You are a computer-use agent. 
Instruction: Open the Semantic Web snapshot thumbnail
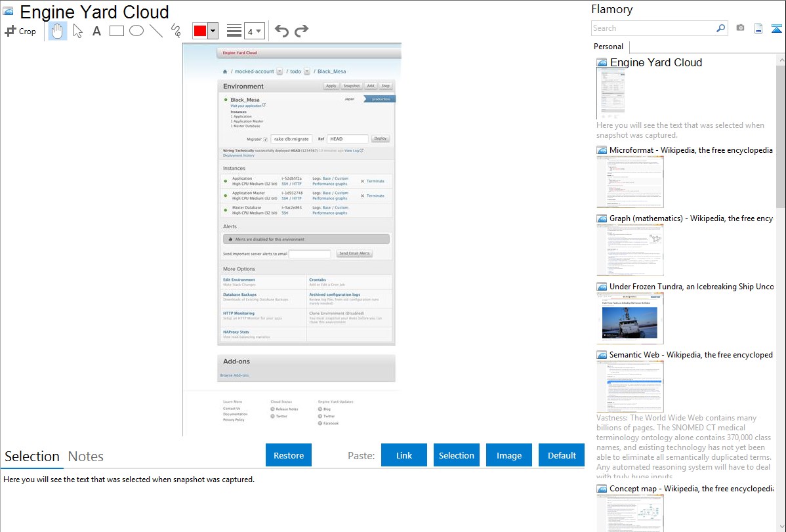tap(630, 386)
